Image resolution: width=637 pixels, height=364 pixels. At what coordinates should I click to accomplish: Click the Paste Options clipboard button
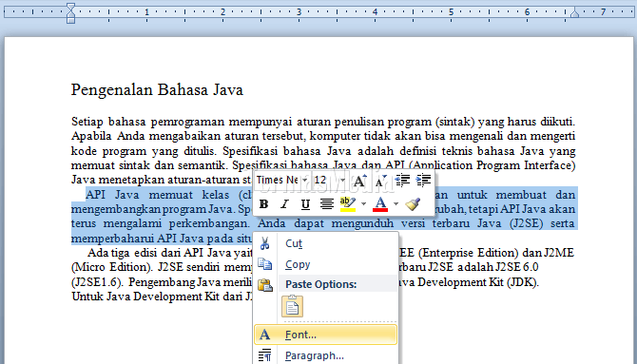pos(293,306)
